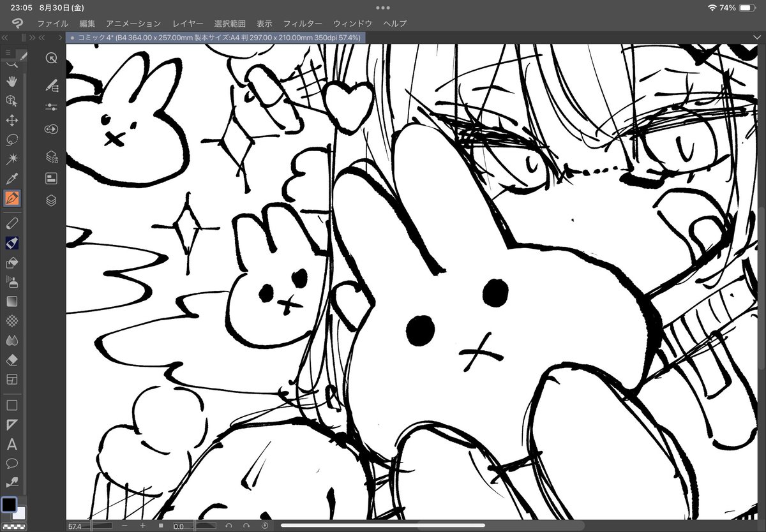Tap the Wi-Fi status icon
This screenshot has height=532, width=766.
point(712,8)
